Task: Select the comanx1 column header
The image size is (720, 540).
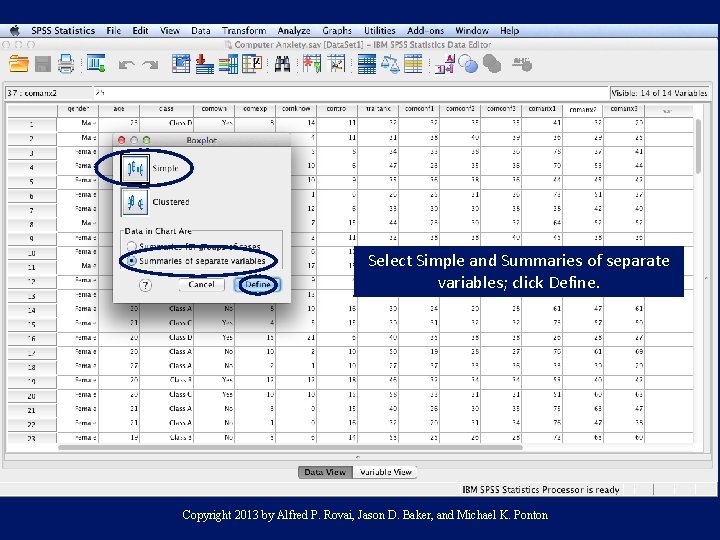Action: (x=542, y=109)
